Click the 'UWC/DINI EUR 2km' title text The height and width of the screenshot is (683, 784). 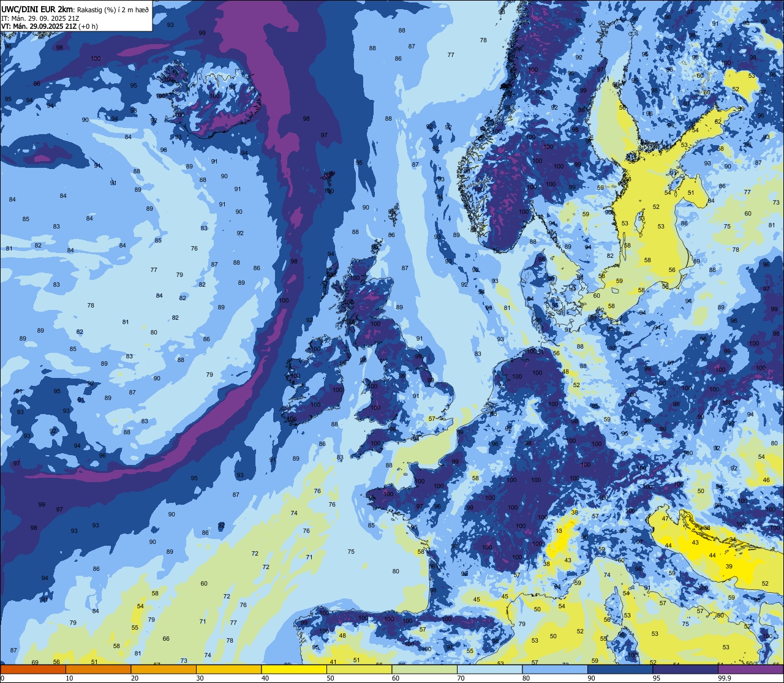coord(36,9)
